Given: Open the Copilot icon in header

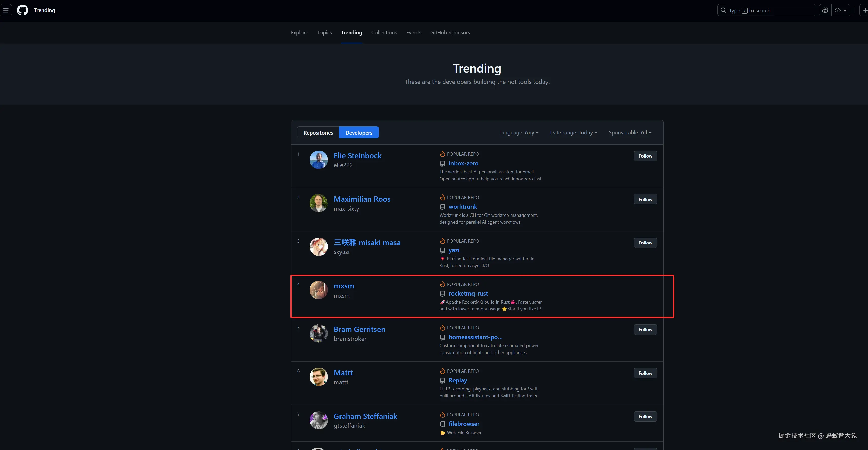Looking at the screenshot, I should click(x=825, y=10).
